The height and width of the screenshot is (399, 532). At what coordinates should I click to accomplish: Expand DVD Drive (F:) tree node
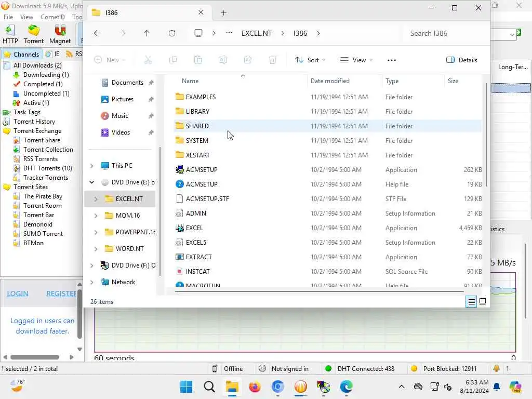[x=91, y=265]
